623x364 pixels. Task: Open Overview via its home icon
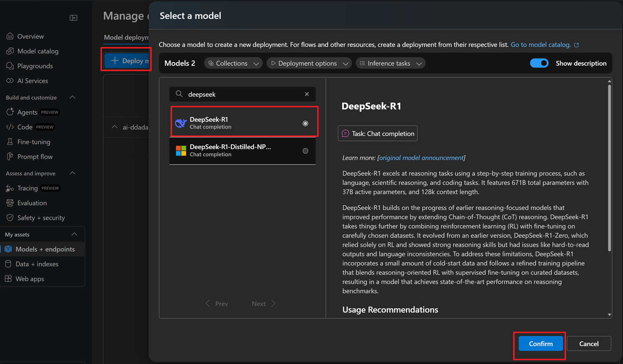10,36
